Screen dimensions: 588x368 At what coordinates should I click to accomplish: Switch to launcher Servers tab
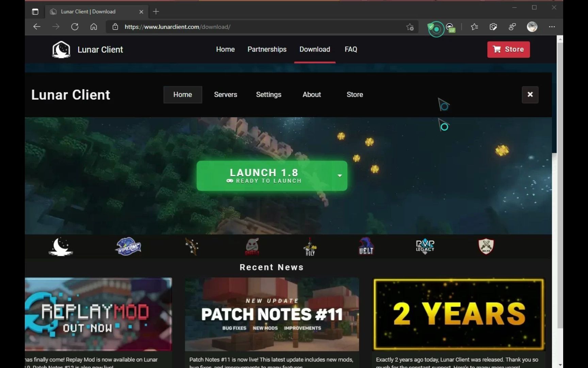coord(226,95)
